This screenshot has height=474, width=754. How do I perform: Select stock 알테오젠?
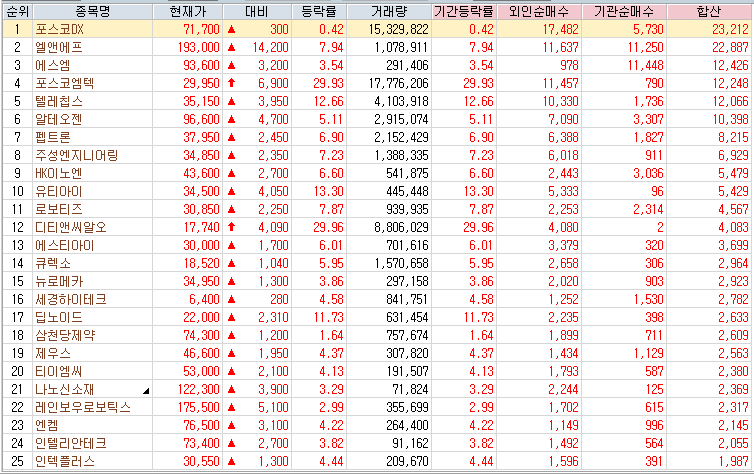pyautogui.click(x=59, y=119)
